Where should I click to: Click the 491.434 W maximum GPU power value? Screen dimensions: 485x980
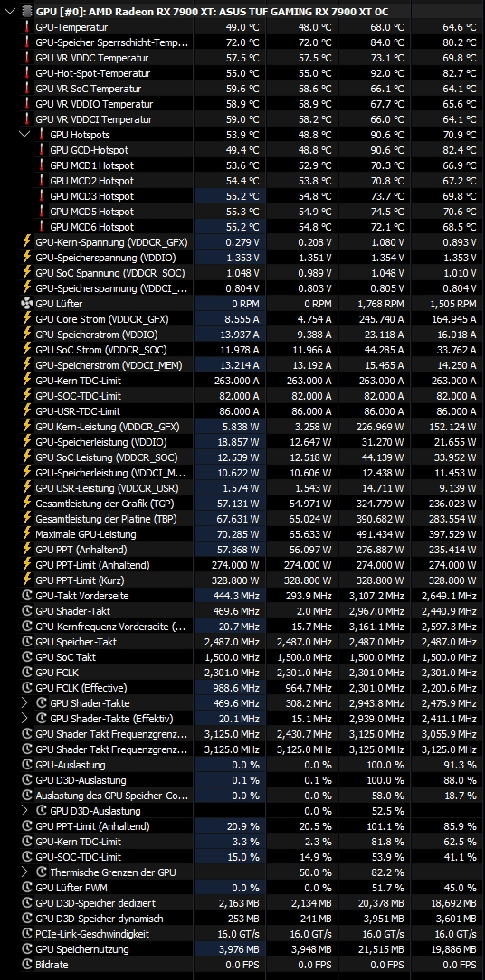point(379,533)
